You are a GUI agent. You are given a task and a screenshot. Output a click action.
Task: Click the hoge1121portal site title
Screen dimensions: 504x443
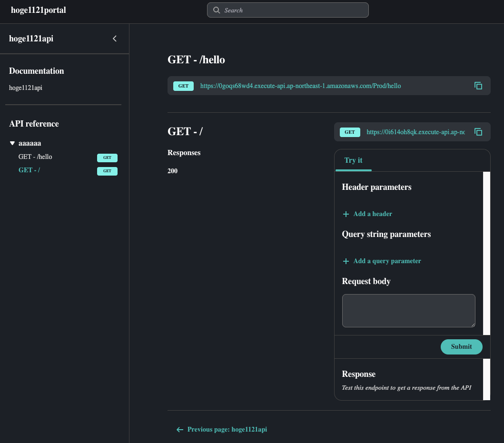coord(38,10)
